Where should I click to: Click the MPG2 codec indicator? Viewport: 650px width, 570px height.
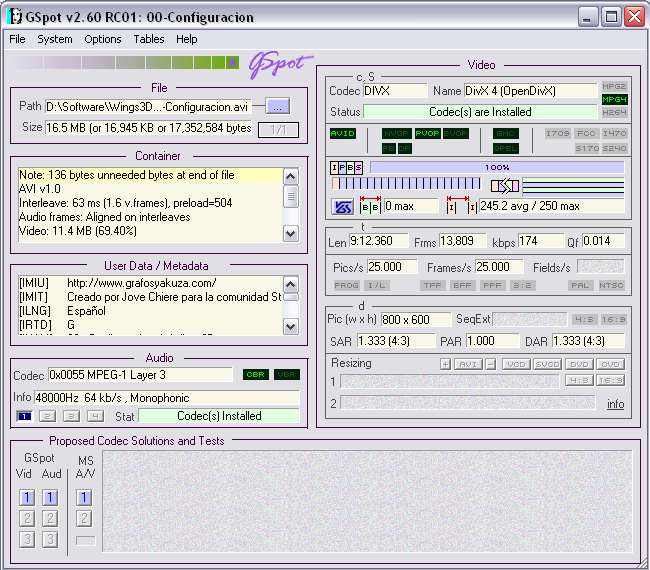pyautogui.click(x=614, y=86)
